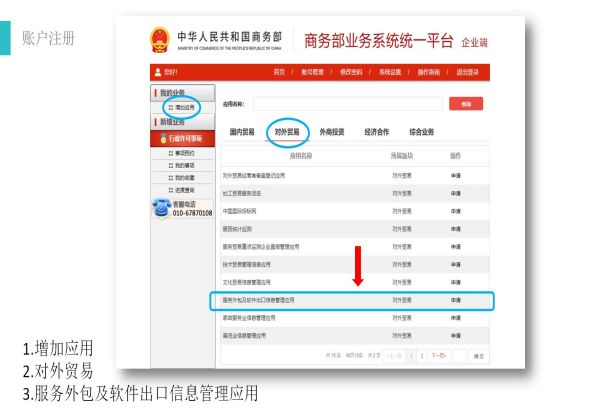Expand the 行政许可事项 section
The height and width of the screenshot is (420, 600).
pyautogui.click(x=184, y=138)
